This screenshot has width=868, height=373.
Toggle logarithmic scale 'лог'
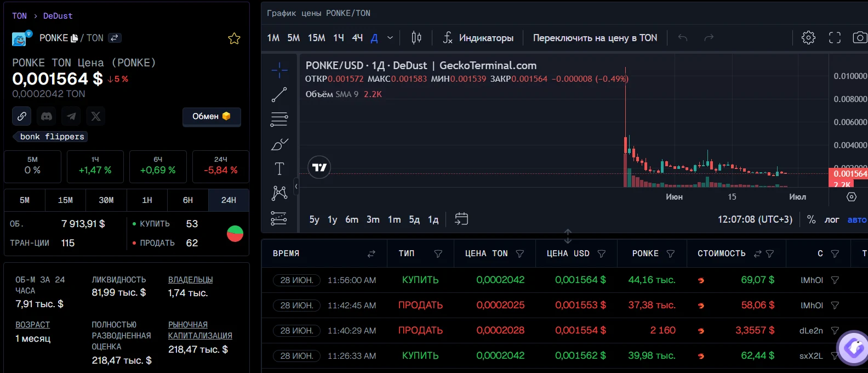point(832,219)
